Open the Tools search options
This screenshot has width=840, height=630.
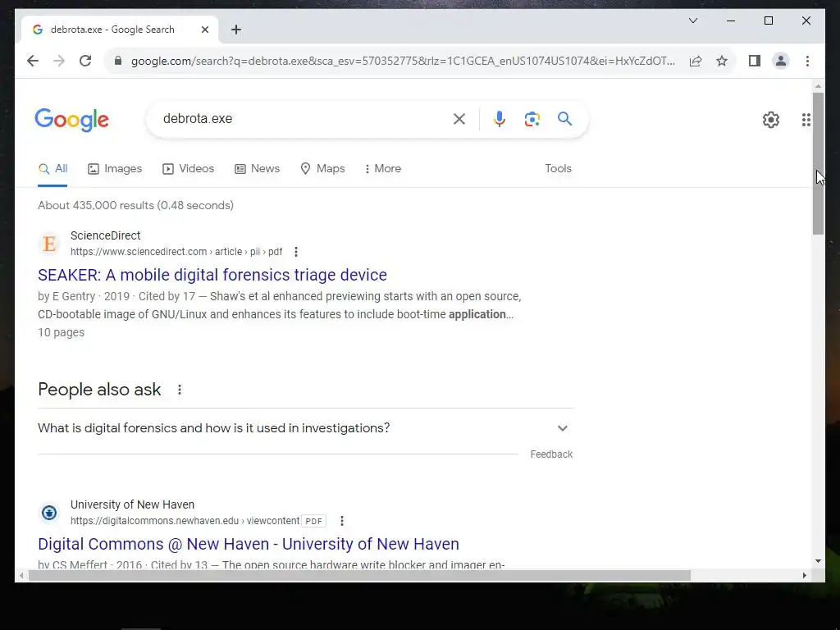(x=558, y=169)
